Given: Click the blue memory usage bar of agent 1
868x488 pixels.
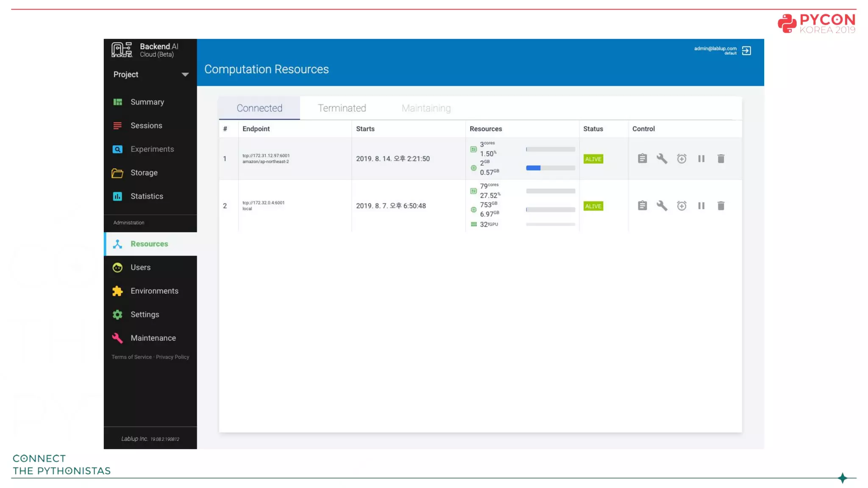Looking at the screenshot, I should point(533,168).
